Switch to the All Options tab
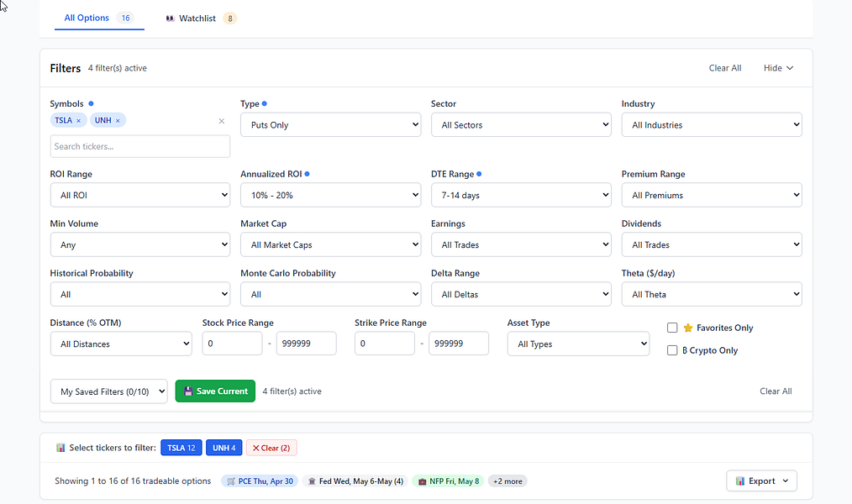The width and height of the screenshot is (852, 504). [x=99, y=18]
